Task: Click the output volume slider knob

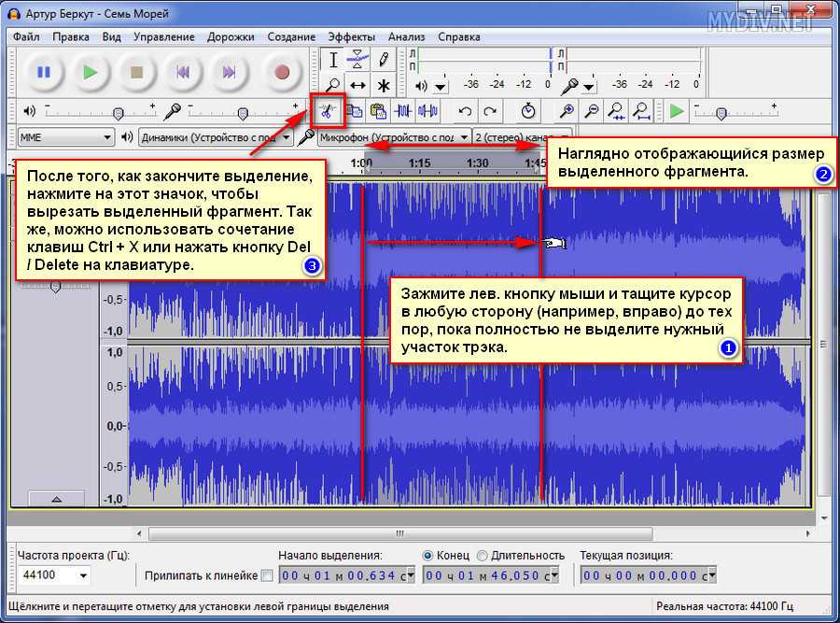Action: pos(118,112)
